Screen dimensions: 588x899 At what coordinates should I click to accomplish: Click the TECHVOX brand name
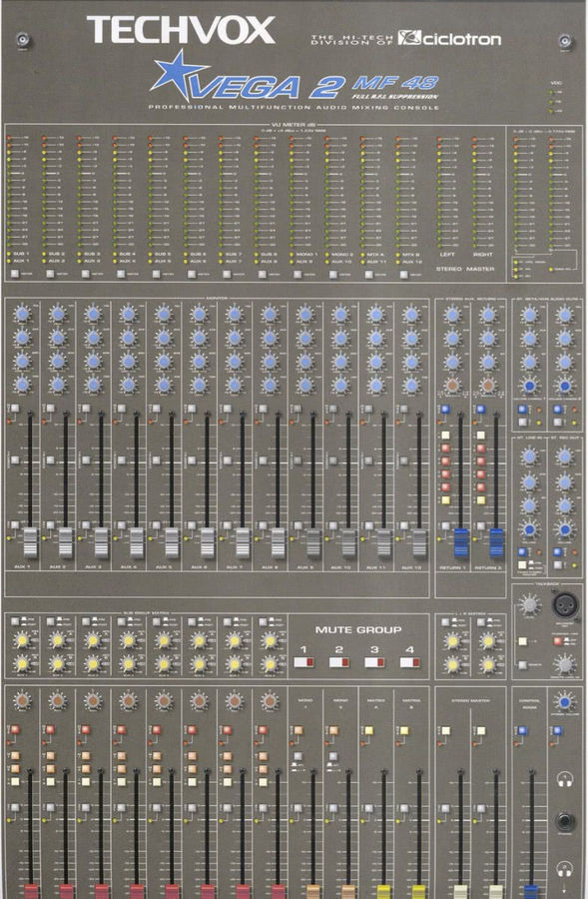[x=181, y=30]
